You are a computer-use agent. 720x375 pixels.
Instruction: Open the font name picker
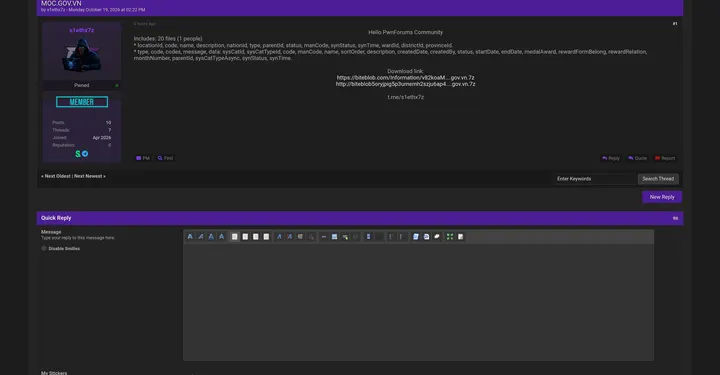(x=279, y=237)
